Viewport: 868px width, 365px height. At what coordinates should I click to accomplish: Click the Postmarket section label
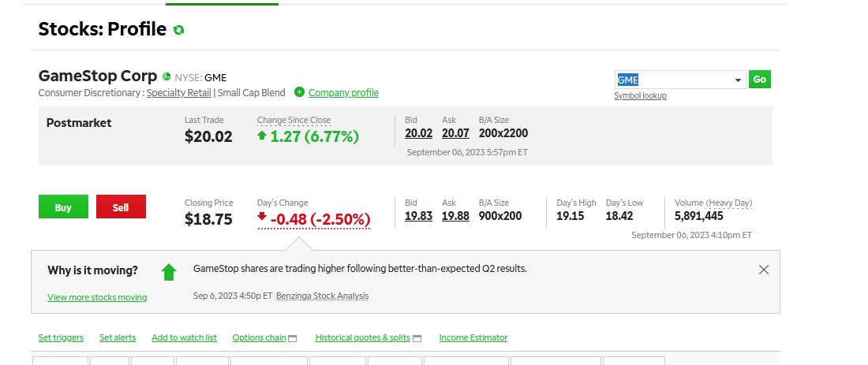tap(79, 123)
